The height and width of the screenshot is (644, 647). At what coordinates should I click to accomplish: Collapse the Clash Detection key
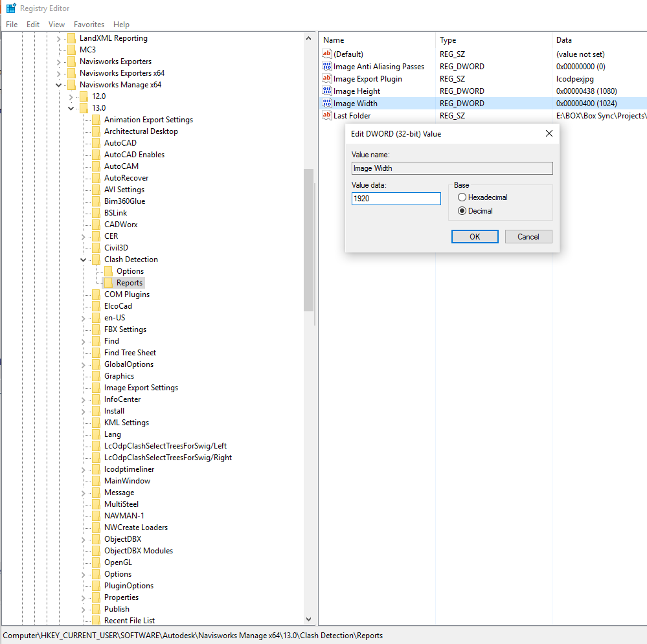click(x=84, y=260)
